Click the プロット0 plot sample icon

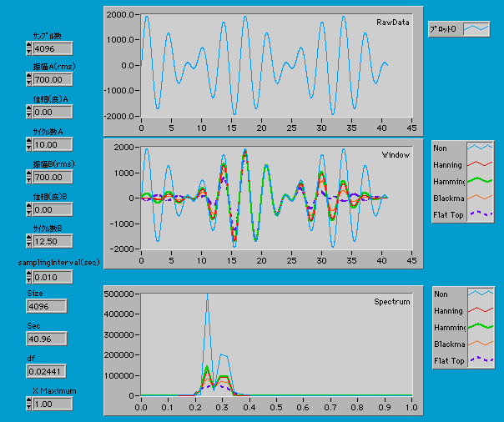pyautogui.click(x=476, y=29)
